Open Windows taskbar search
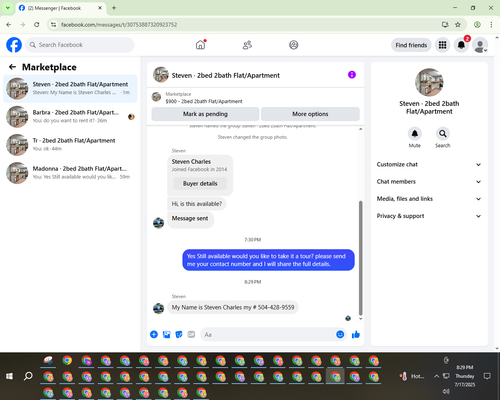 (28, 376)
